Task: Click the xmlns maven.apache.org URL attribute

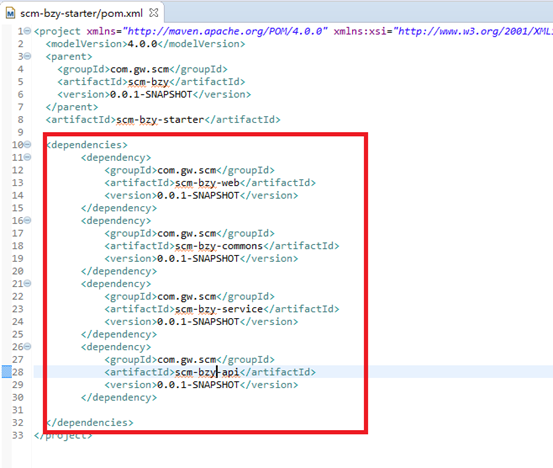Action: click(225, 31)
